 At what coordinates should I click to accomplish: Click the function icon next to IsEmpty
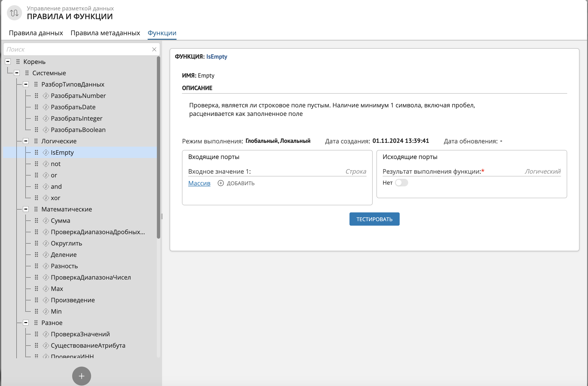(x=46, y=152)
